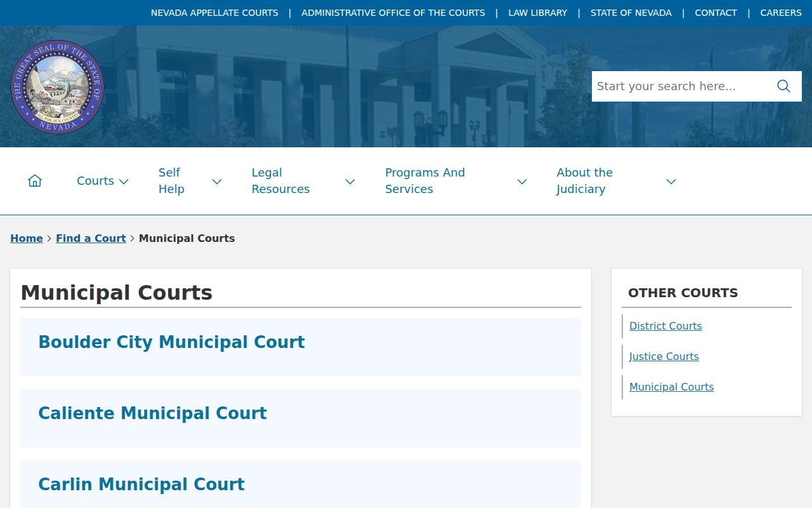Open Caliente Municipal Court entry
Image resolution: width=812 pixels, height=508 pixels.
click(x=152, y=413)
